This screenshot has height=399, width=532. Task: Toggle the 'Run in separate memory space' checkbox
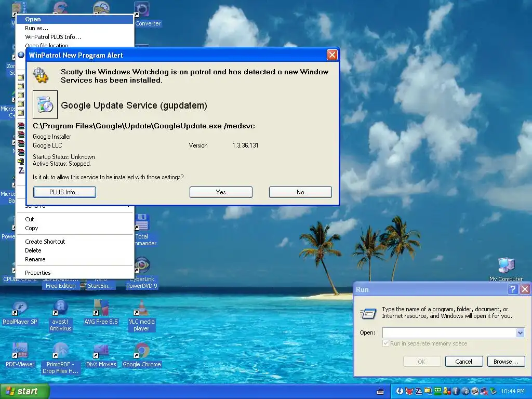(x=385, y=343)
